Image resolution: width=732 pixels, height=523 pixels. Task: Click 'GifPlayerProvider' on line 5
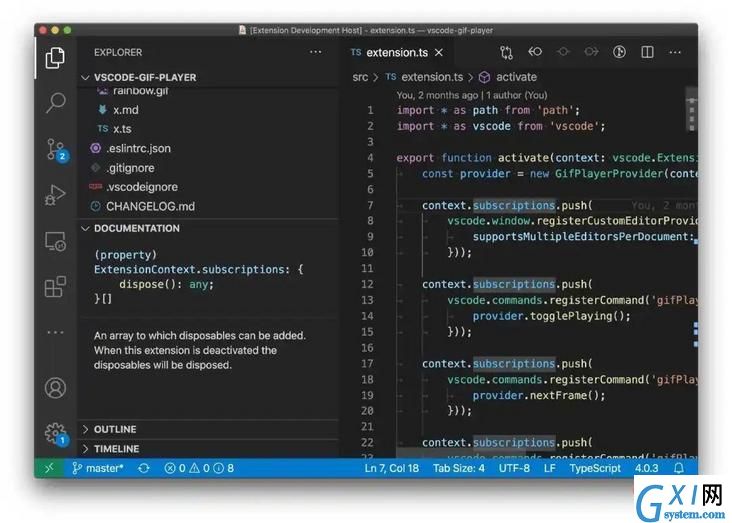pos(609,174)
